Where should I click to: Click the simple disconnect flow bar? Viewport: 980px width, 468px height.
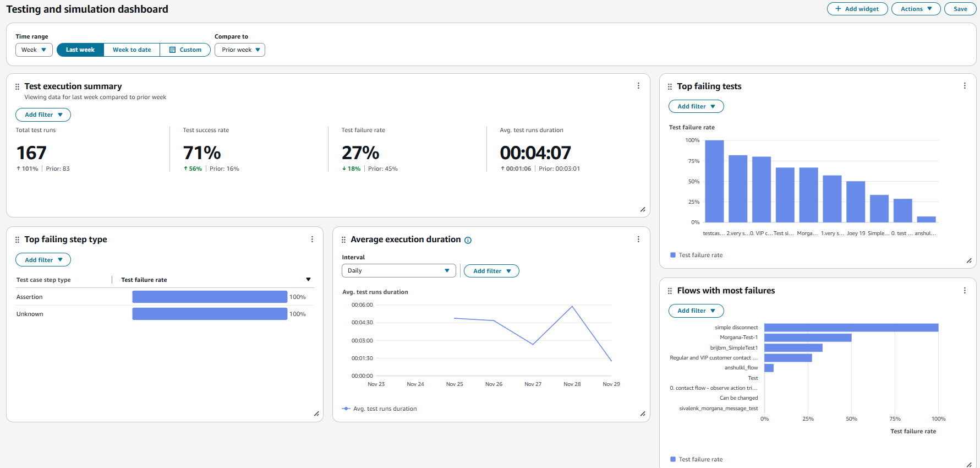pos(851,328)
